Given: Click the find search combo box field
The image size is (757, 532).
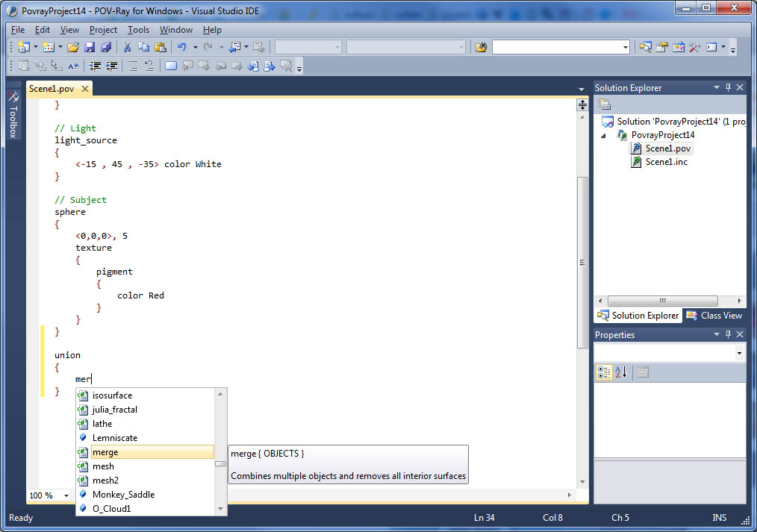Looking at the screenshot, I should 556,47.
